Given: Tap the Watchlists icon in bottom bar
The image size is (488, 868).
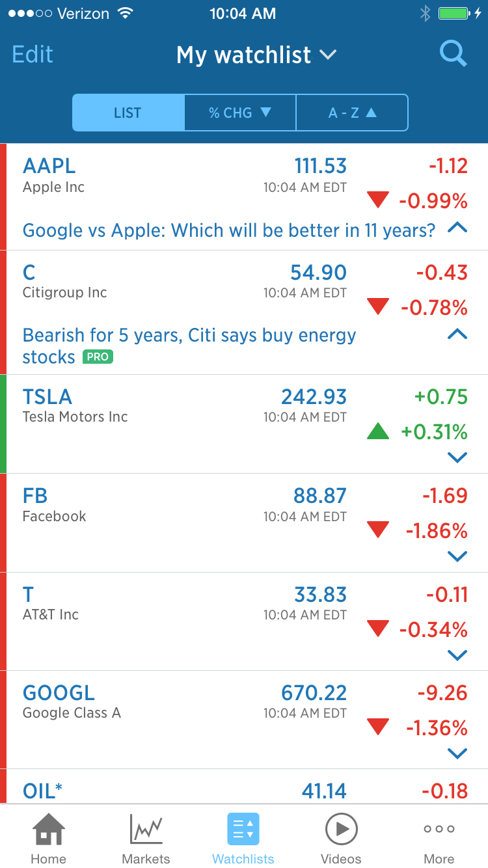Looking at the screenshot, I should 243,830.
